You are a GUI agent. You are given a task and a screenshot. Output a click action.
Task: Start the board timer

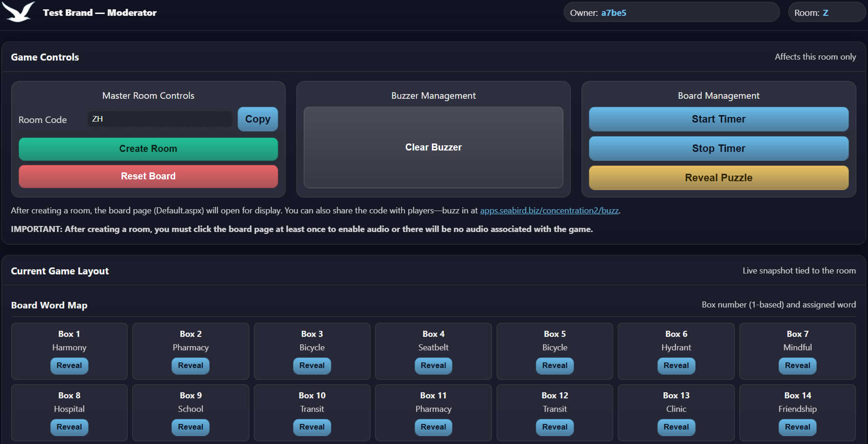pos(718,119)
